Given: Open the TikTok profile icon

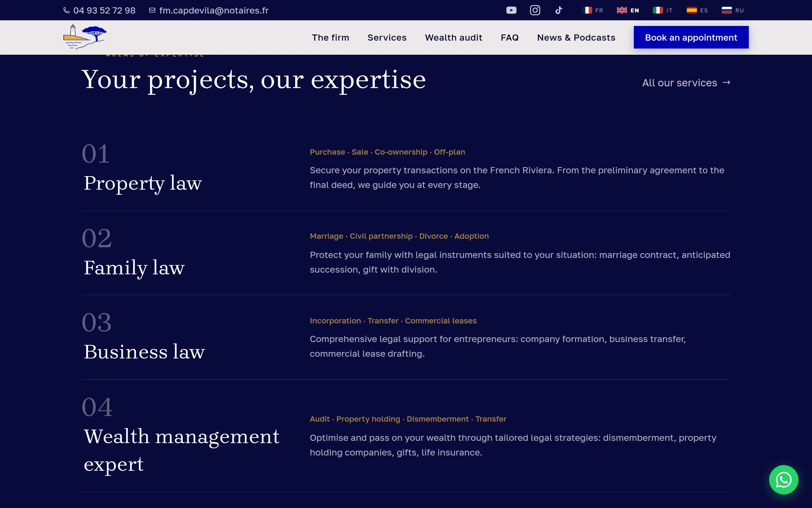Looking at the screenshot, I should coord(559,10).
